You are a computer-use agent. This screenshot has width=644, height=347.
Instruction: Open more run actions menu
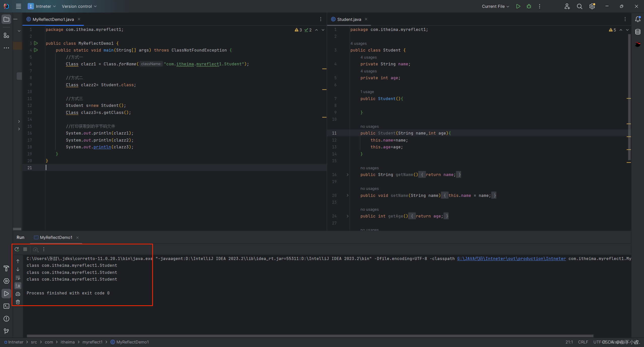[540, 6]
